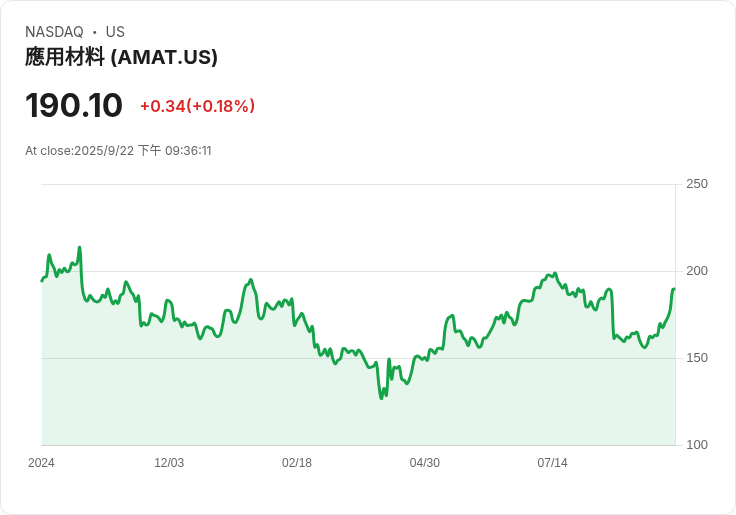
Task: Click the leftmost start of the price line
Action: coord(42,281)
